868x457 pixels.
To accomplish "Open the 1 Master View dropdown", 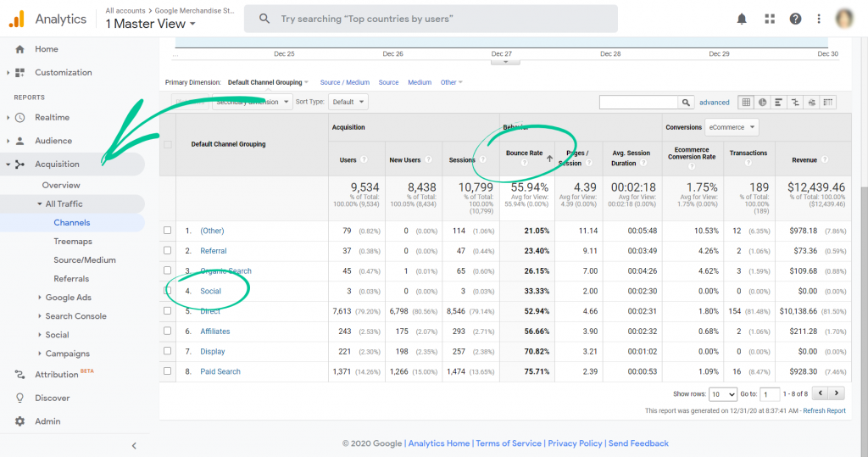I will point(151,24).
